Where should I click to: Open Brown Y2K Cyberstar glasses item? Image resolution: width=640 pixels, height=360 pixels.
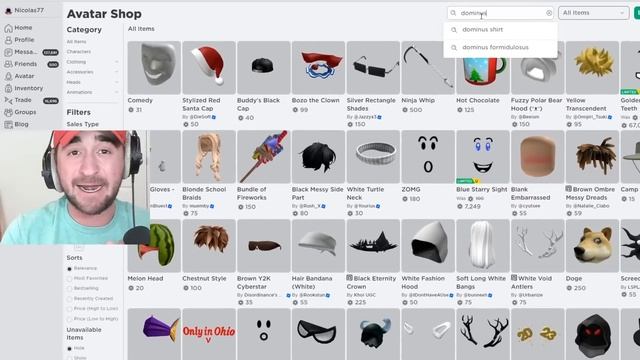click(263, 246)
